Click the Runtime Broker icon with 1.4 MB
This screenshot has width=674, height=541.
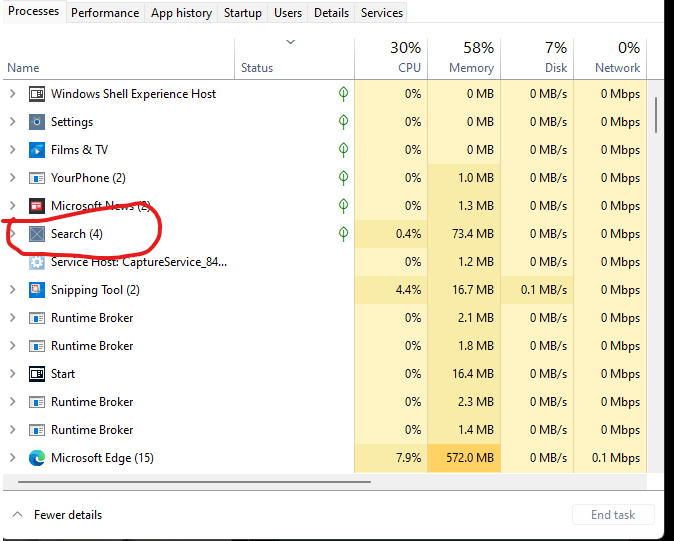(37, 430)
